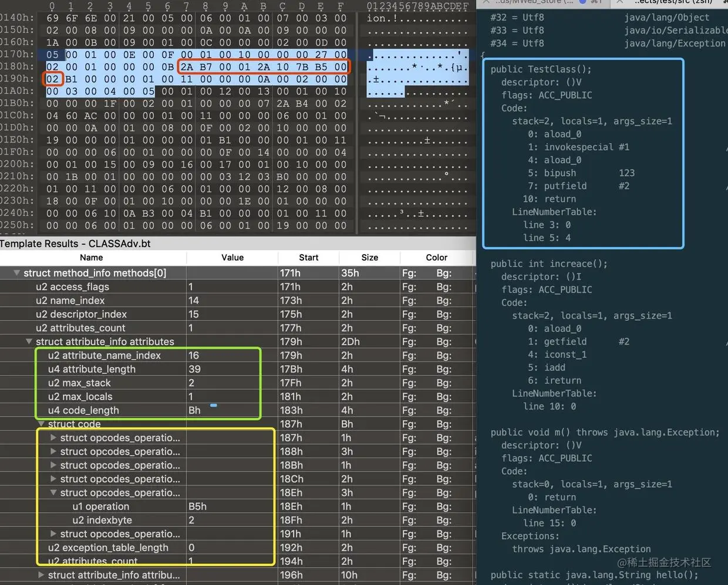Collapse the struct code node
The image size is (728, 585).
(41, 424)
